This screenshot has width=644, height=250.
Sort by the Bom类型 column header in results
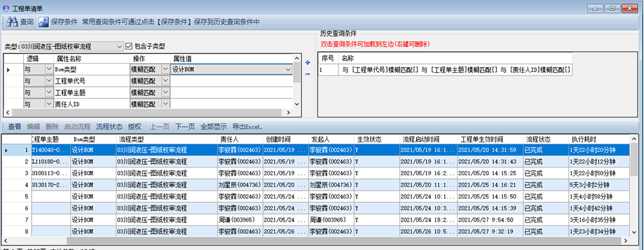coord(93,139)
